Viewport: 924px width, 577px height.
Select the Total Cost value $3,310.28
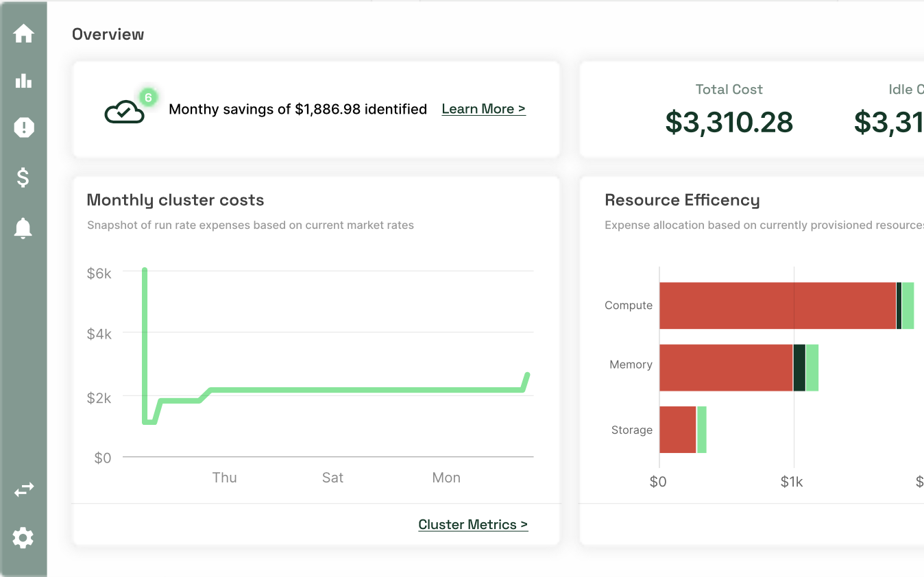tap(729, 123)
